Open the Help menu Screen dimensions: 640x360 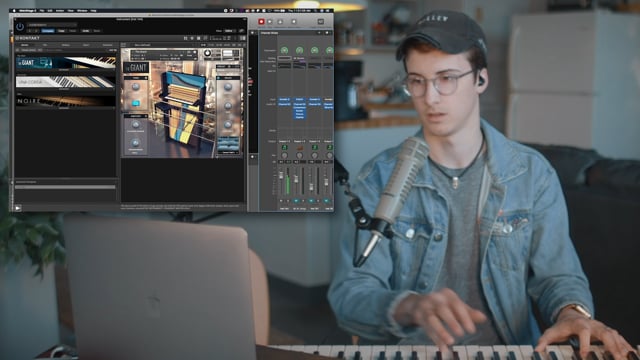[93, 11]
